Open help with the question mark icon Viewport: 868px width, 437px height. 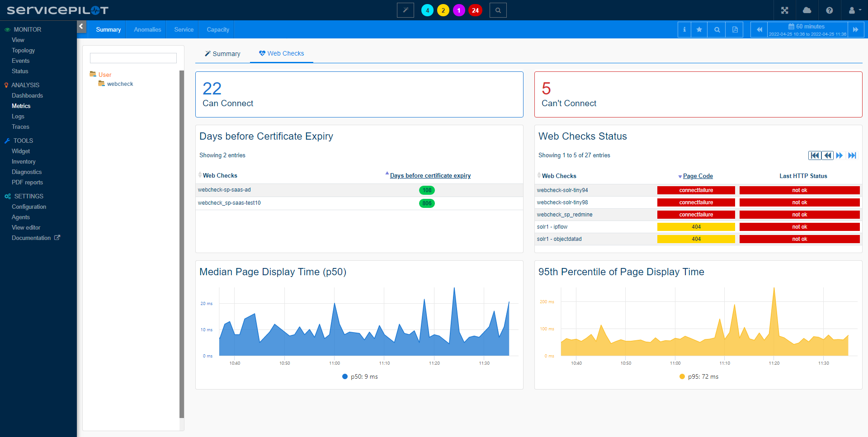click(829, 10)
